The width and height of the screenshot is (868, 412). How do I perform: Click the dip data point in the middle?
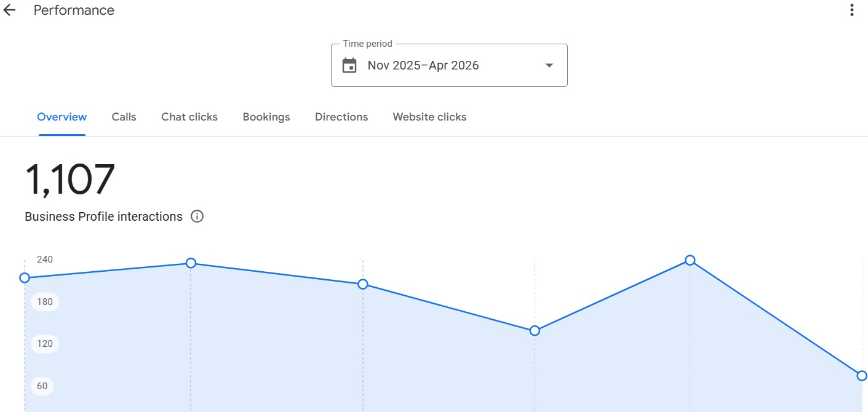(534, 331)
